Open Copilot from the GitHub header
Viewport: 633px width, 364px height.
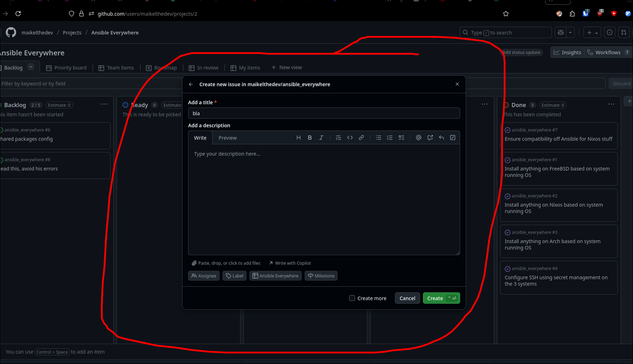pos(560,32)
